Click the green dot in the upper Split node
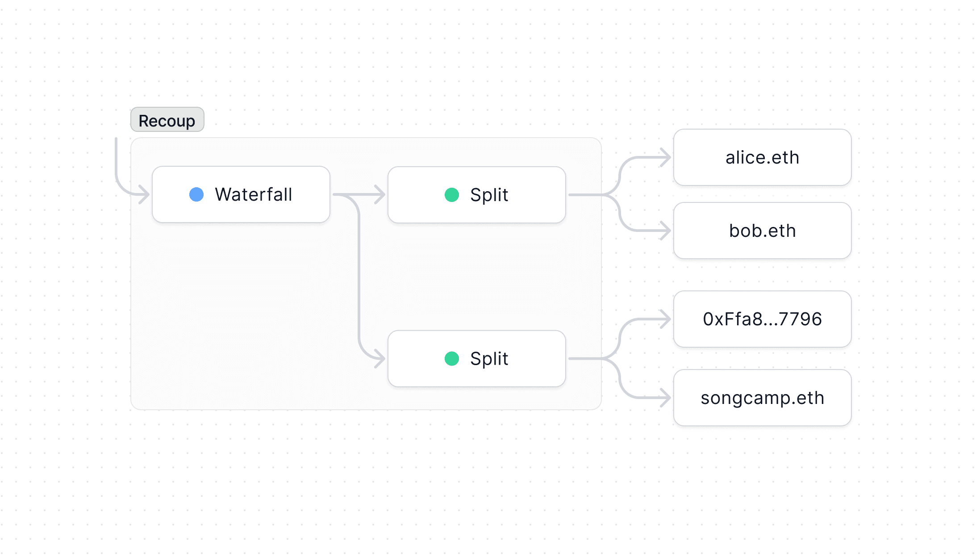Viewport: 980px width, 555px height. [x=452, y=195]
